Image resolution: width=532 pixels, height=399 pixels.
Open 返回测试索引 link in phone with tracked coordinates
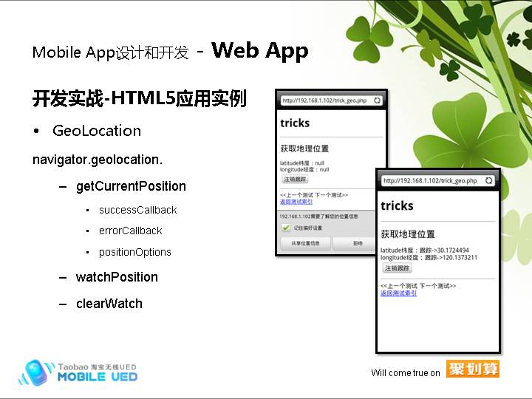(398, 293)
